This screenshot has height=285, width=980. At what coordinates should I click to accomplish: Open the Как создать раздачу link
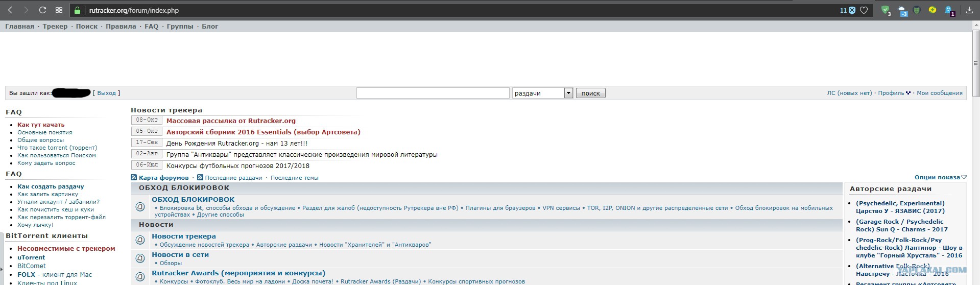(51, 186)
